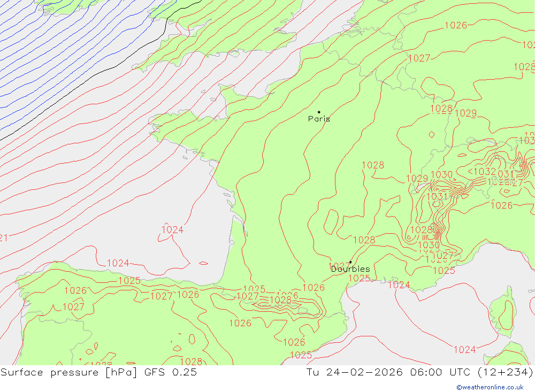Select the black dot marking Paris
This screenshot has height=392, width=535.
(x=319, y=112)
